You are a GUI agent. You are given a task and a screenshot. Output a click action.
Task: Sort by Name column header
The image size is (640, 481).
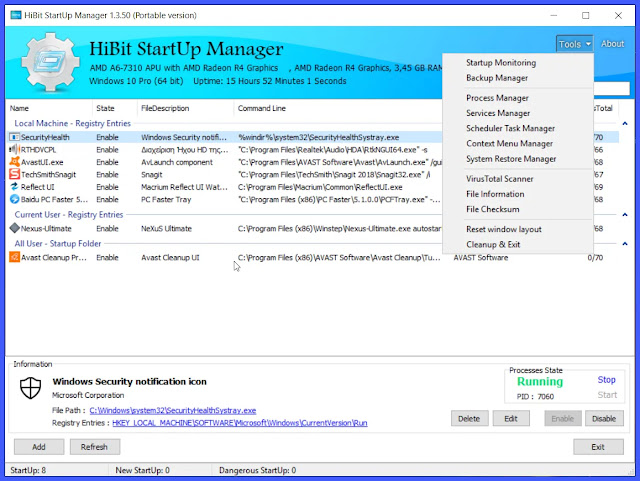(x=19, y=108)
